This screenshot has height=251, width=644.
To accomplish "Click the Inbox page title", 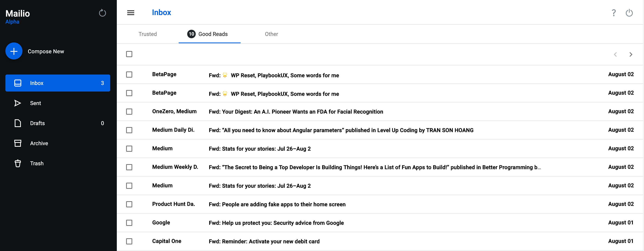I will click(161, 13).
